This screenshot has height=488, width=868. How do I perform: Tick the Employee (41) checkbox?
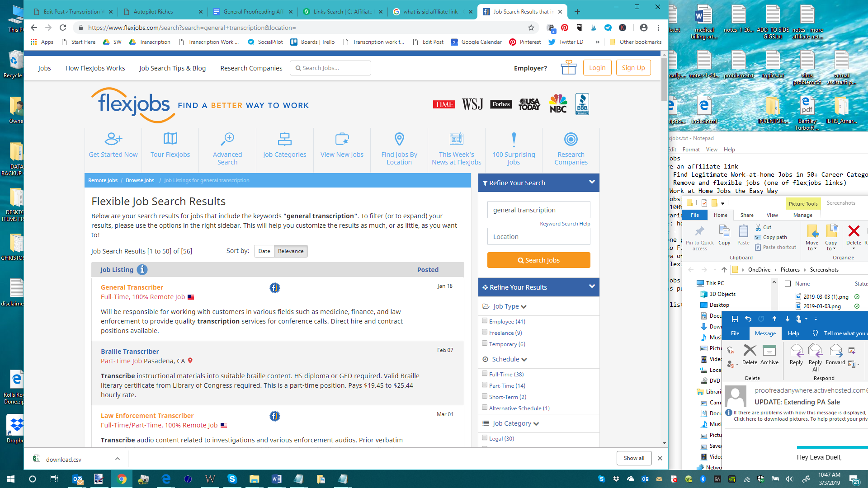pos(485,321)
